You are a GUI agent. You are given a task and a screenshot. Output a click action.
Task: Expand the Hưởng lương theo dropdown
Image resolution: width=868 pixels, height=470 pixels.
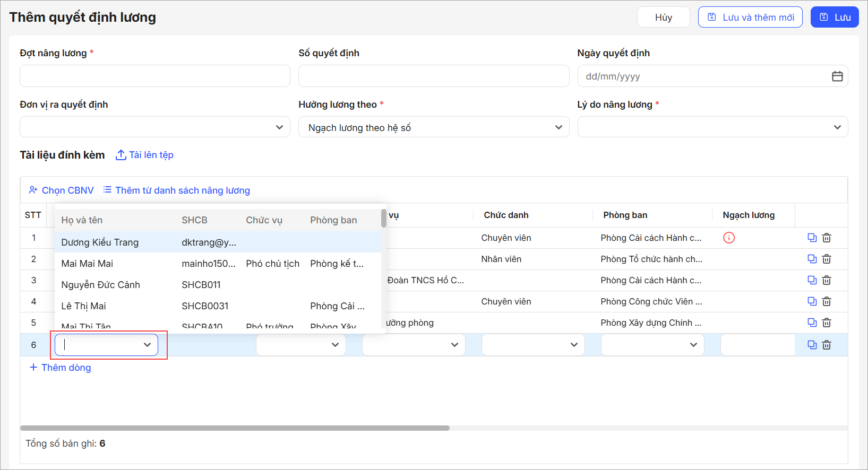(x=433, y=127)
